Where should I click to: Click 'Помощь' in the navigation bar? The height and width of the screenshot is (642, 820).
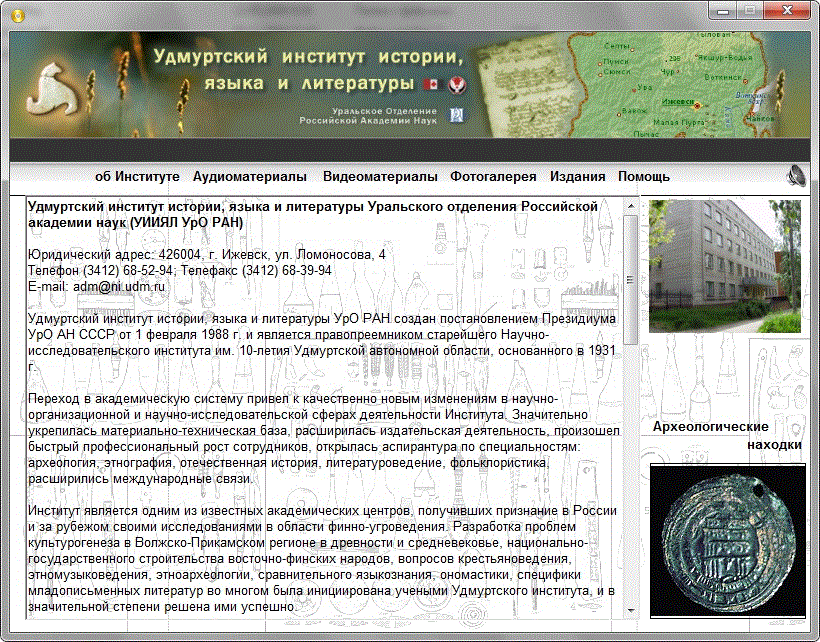(x=643, y=177)
